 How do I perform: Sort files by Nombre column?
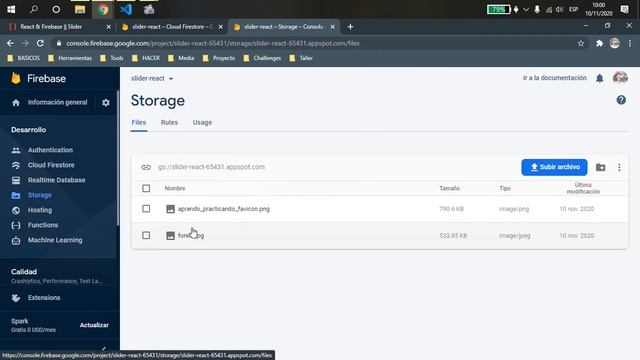175,188
